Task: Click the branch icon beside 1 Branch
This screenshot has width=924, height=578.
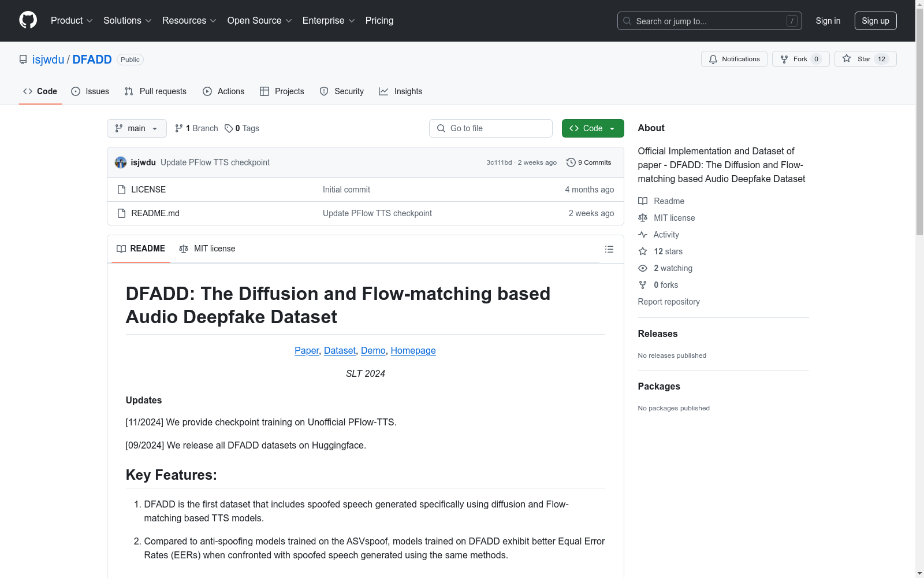Action: coord(179,128)
